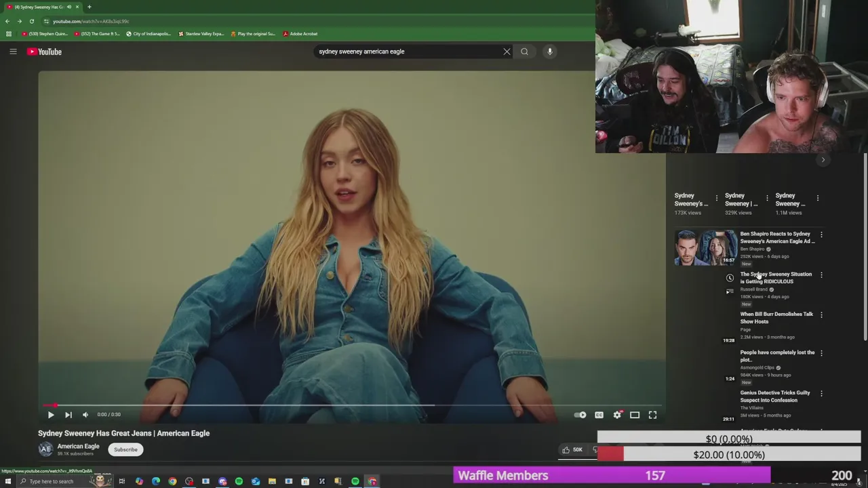Like the video with 50K likes
Image resolution: width=868 pixels, height=488 pixels.
click(x=573, y=449)
